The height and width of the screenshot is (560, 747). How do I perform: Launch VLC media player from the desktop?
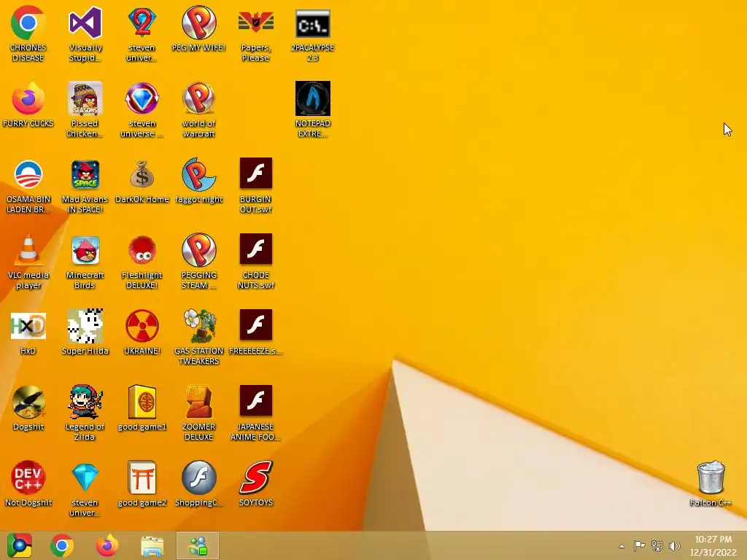pyautogui.click(x=28, y=250)
